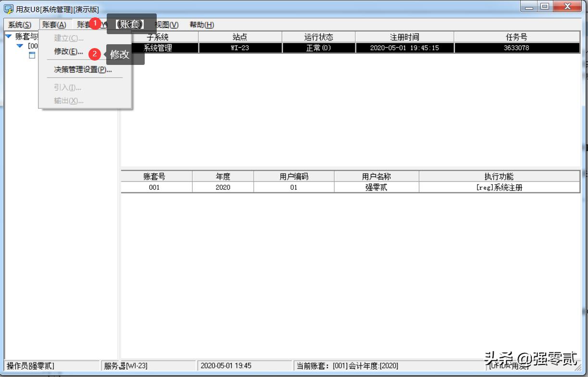This screenshot has width=588, height=377.
Task: Click the 操作员[强零贰] status bar entry
Action: 52,366
